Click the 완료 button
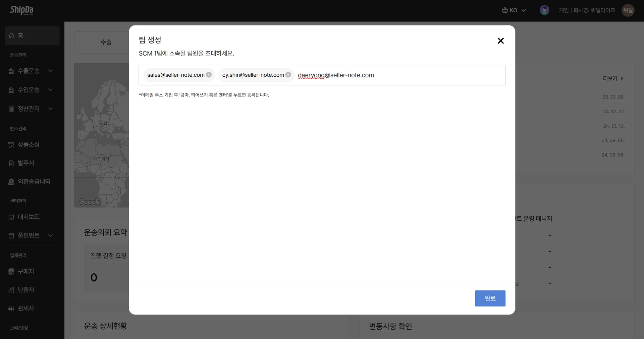The image size is (644, 339). tap(490, 298)
